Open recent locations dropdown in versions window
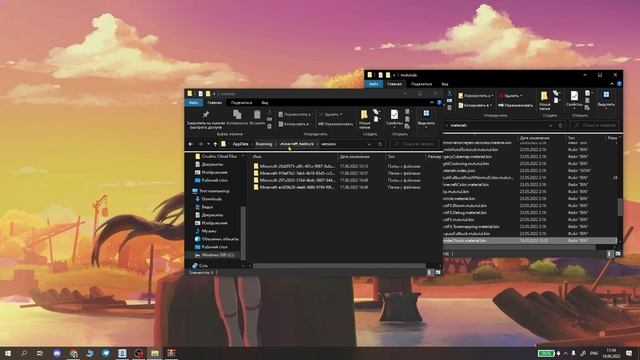 pyautogui.click(x=208, y=144)
